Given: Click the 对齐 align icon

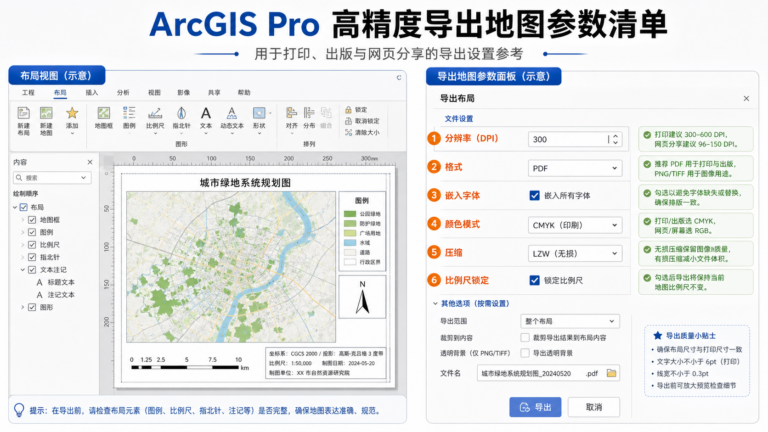Looking at the screenshot, I should click(x=291, y=113).
